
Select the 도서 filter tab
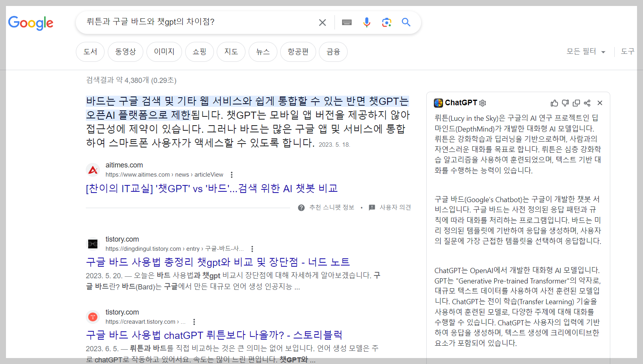(x=90, y=52)
